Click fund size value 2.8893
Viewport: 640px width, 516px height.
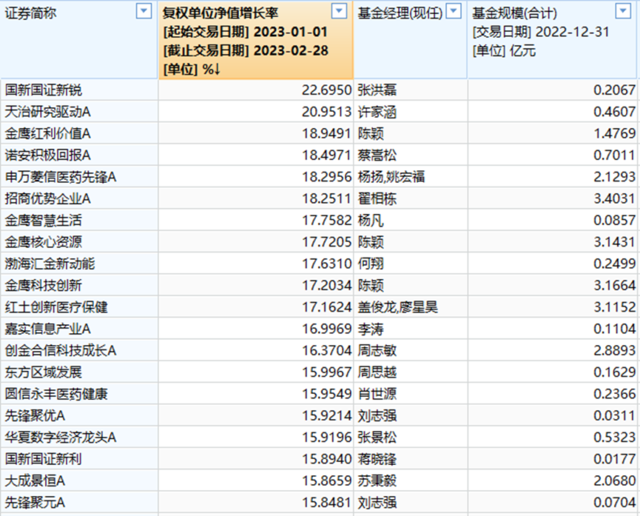point(614,350)
